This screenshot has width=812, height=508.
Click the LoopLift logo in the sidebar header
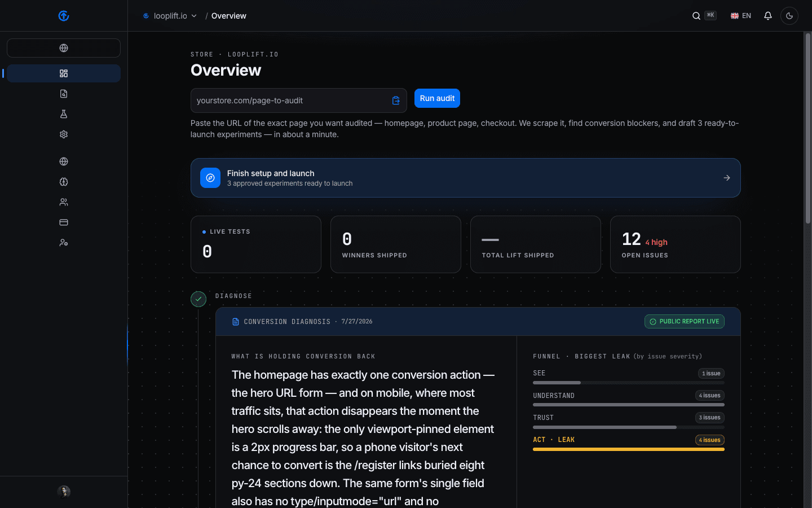tap(64, 16)
